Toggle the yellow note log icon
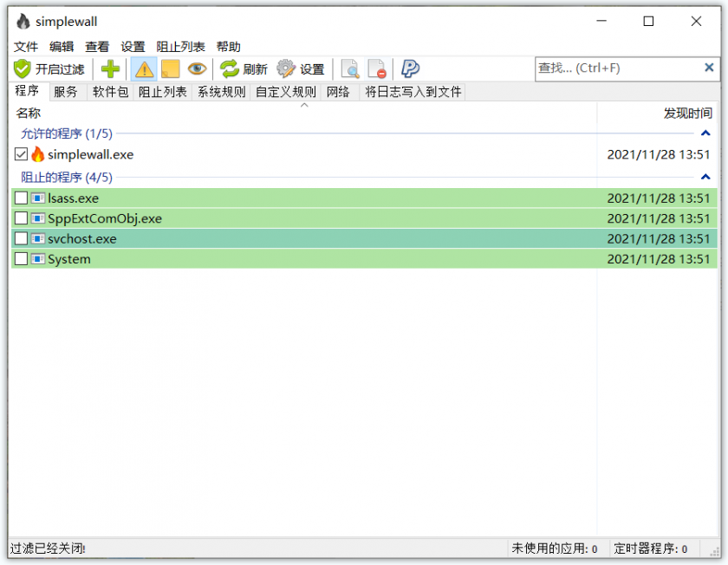The image size is (728, 565). [171, 69]
